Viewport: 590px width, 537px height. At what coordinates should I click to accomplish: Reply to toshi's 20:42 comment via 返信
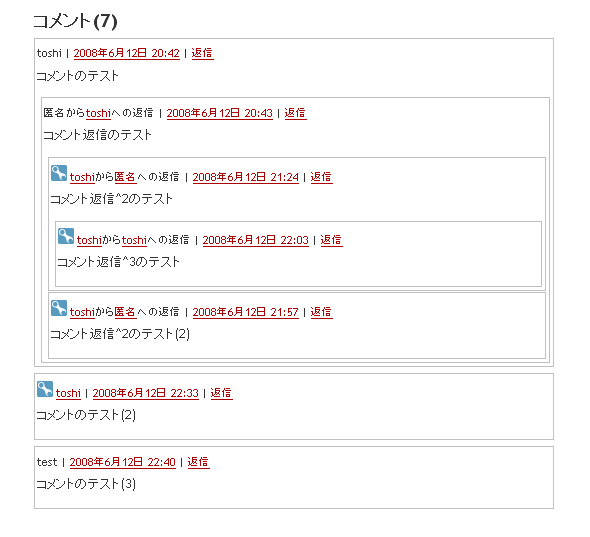point(202,53)
